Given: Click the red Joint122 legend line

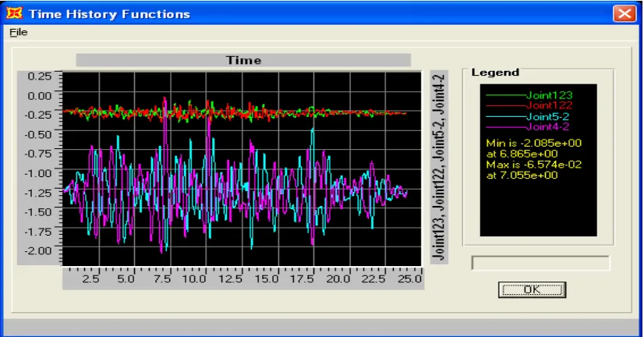Looking at the screenshot, I should tap(506, 105).
